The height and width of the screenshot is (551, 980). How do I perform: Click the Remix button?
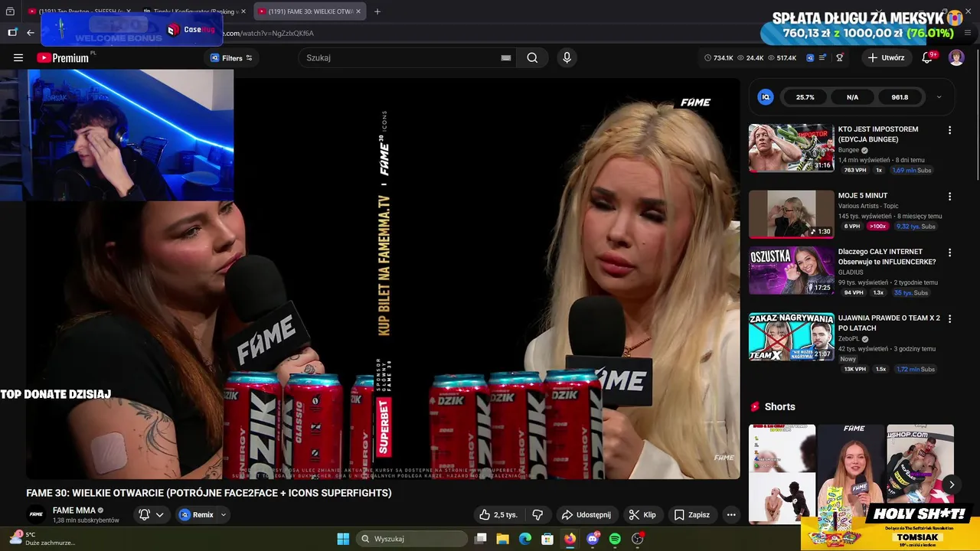click(x=195, y=515)
